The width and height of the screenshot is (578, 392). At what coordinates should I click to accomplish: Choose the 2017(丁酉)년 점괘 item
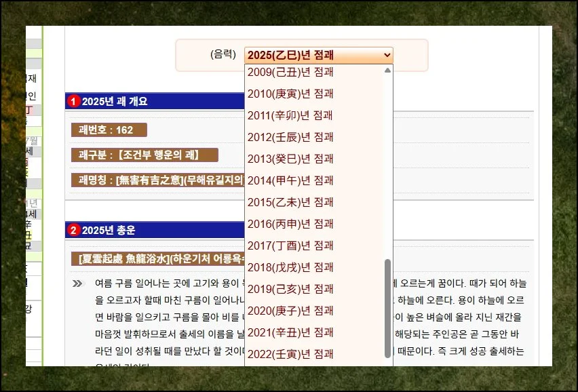click(290, 246)
